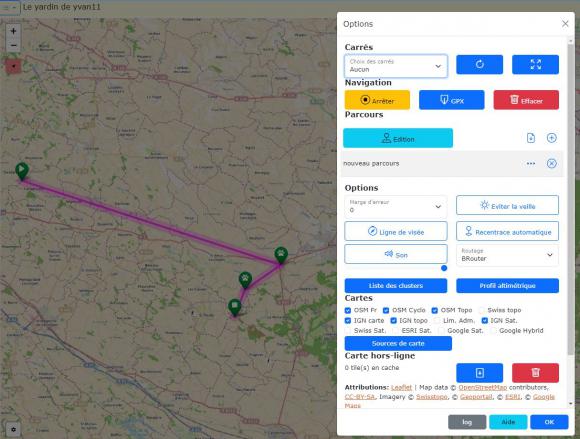Screen dimensions: 580x439
Task: Open Liste des clusters
Action: pos(396,286)
